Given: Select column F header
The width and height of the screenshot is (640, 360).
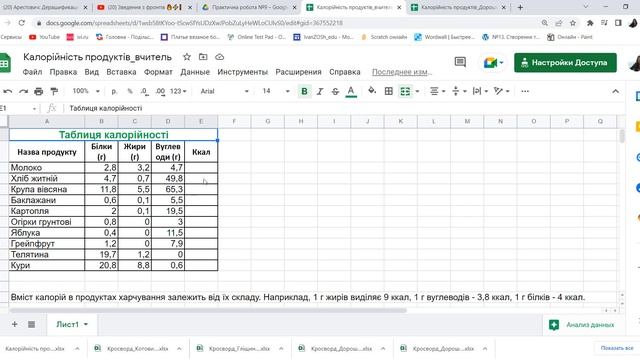Looking at the screenshot, I should [x=234, y=121].
